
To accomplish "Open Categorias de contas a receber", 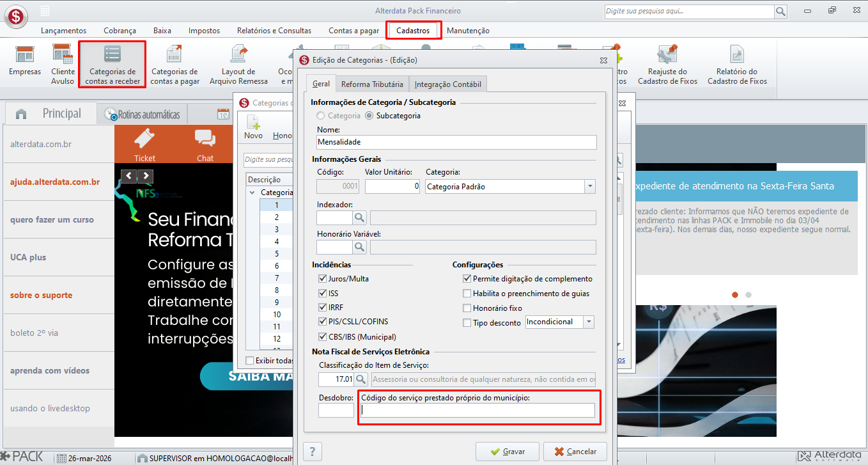I will 112,64.
